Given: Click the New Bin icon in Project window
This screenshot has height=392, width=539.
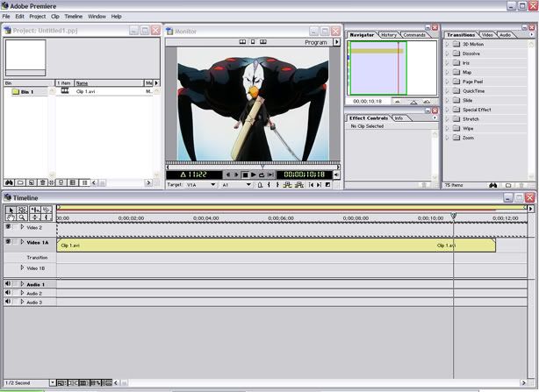Looking at the screenshot, I should tap(20, 182).
